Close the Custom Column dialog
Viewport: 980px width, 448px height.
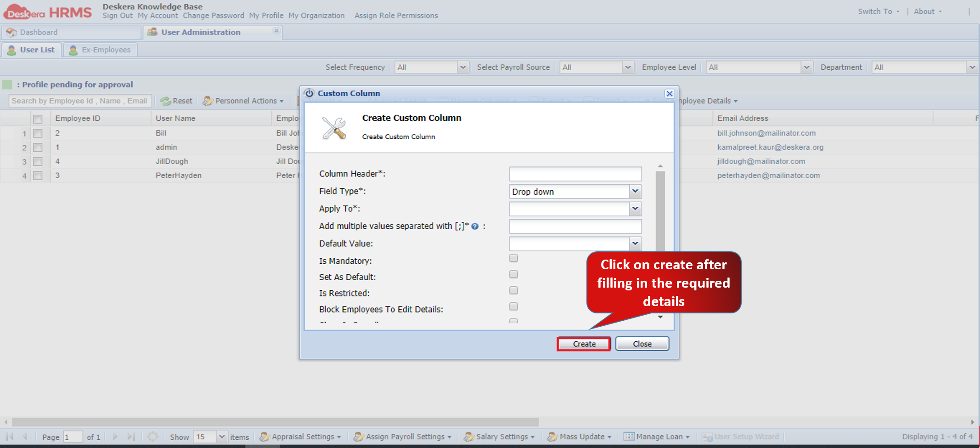670,94
